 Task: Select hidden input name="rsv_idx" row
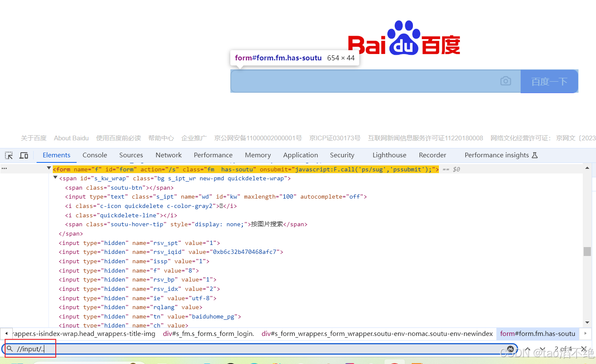pos(139,289)
